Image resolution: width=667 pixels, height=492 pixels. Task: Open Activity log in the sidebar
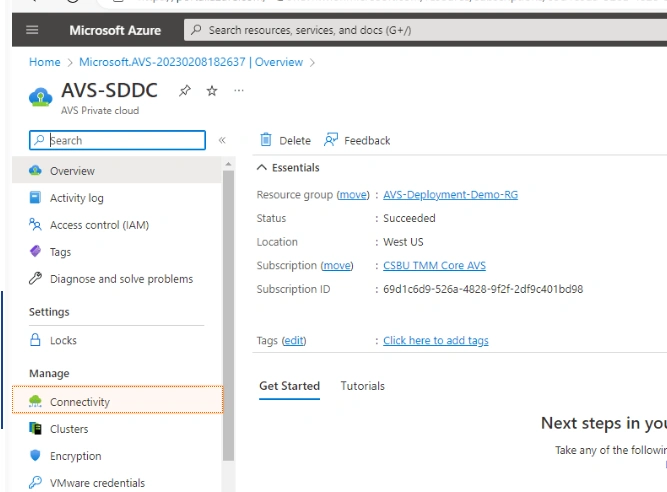[x=117, y=198]
